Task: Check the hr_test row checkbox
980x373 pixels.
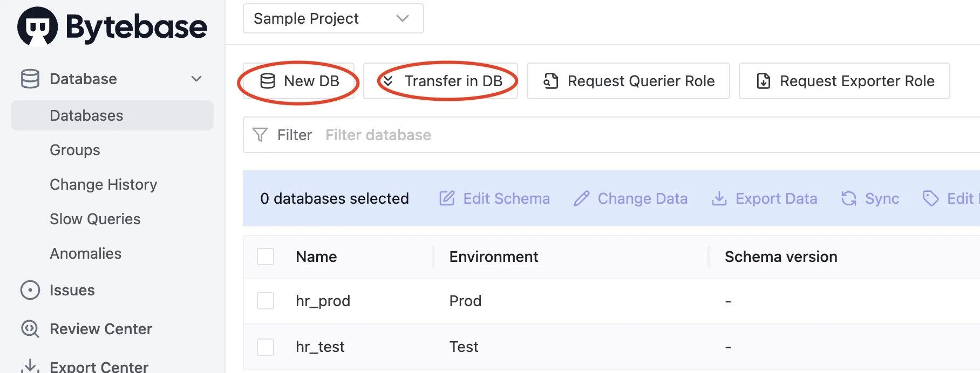Action: click(x=266, y=347)
